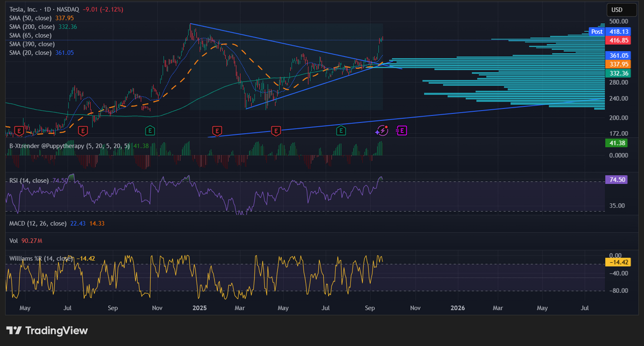Click the green earnings marker near November

coord(150,130)
